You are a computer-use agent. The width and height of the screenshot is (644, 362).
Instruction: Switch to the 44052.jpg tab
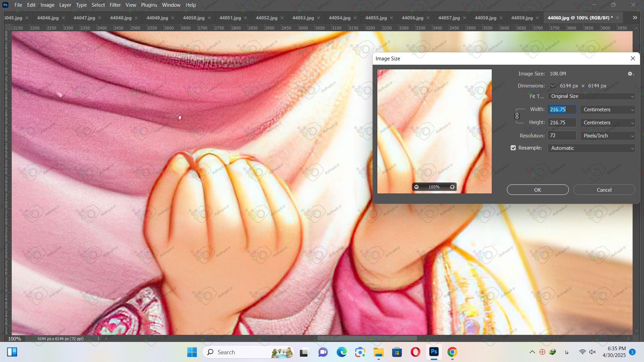(x=266, y=18)
